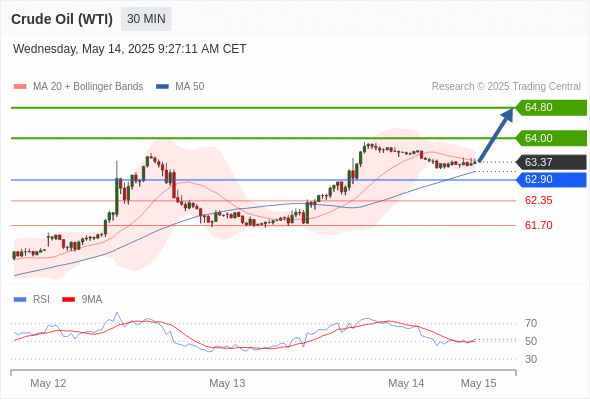590x400 pixels.
Task: Click the pink MA 20 legend swatch
Action: (x=20, y=87)
